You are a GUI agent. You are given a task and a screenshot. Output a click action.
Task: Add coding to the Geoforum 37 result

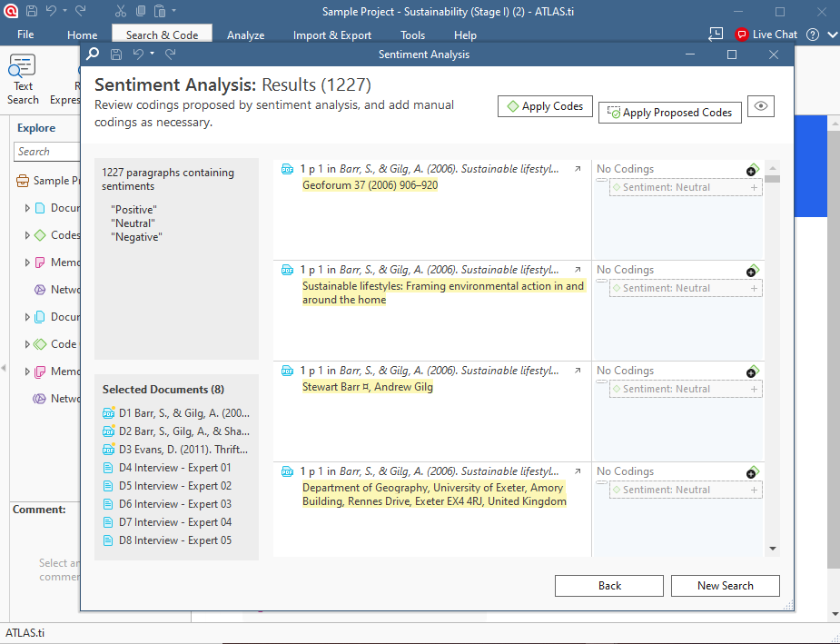753,170
